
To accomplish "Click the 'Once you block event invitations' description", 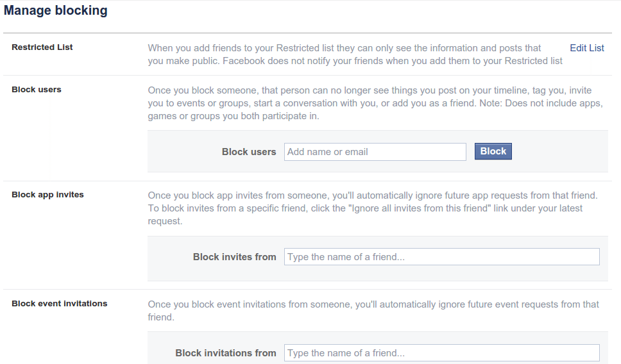I will [x=373, y=311].
